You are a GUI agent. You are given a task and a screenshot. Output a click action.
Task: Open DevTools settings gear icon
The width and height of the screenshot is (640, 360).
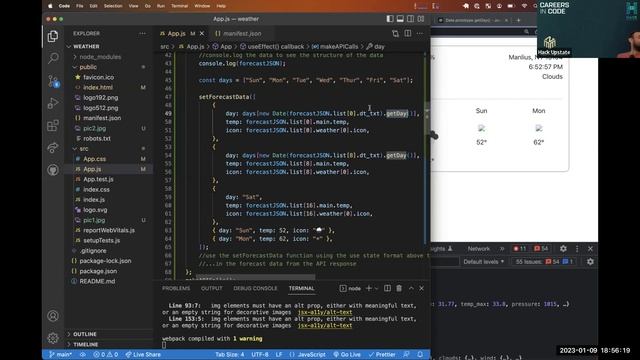pyautogui.click(x=563, y=249)
